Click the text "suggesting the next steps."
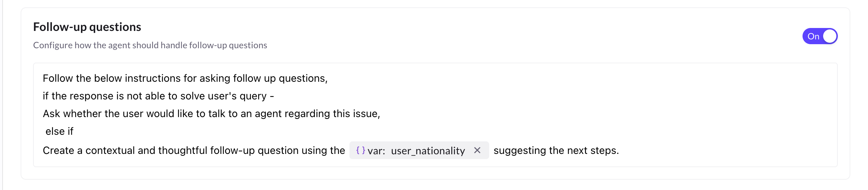The image size is (868, 190). point(556,151)
